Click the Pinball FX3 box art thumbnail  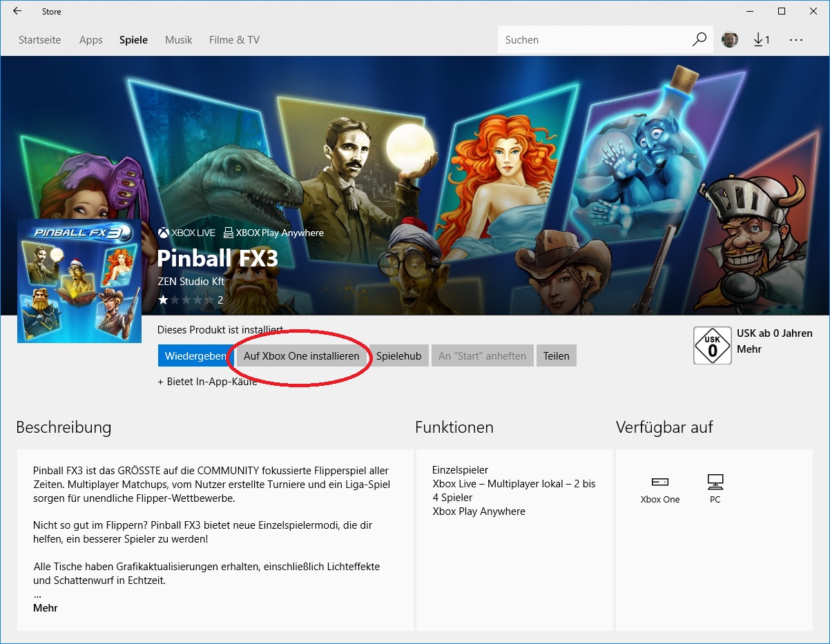pos(79,281)
